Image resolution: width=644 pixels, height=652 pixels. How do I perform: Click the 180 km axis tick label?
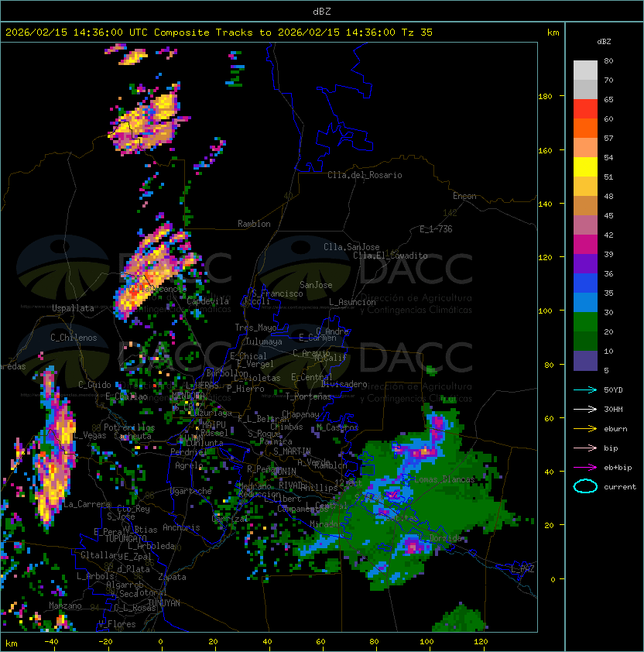pos(545,97)
